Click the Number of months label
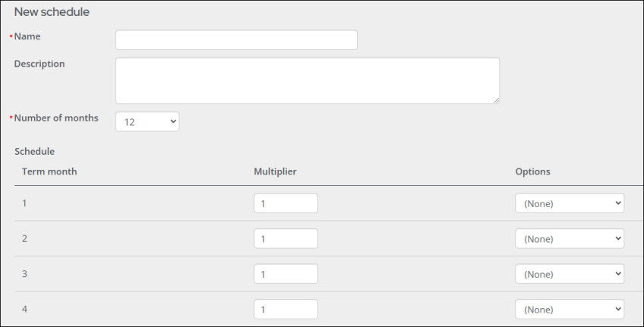Viewport: 644px width, 327px height. point(56,118)
